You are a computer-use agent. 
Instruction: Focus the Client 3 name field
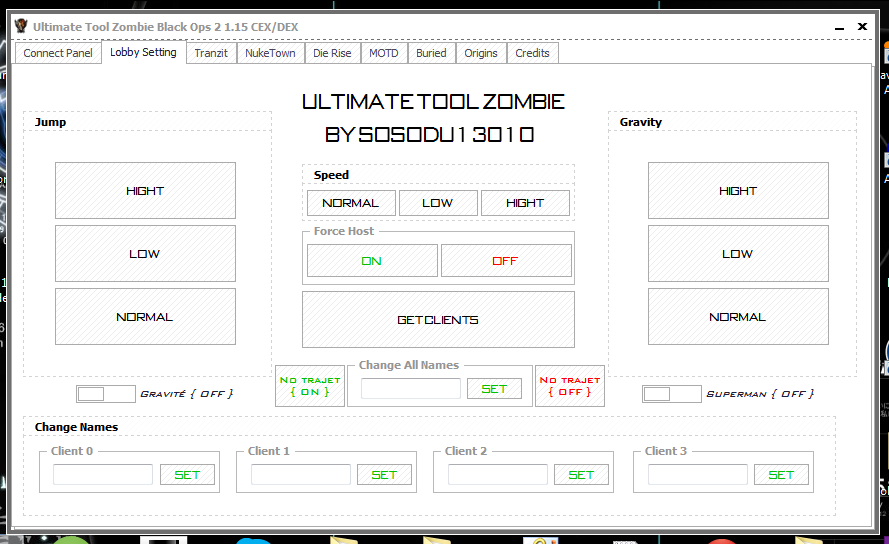pyautogui.click(x=698, y=474)
